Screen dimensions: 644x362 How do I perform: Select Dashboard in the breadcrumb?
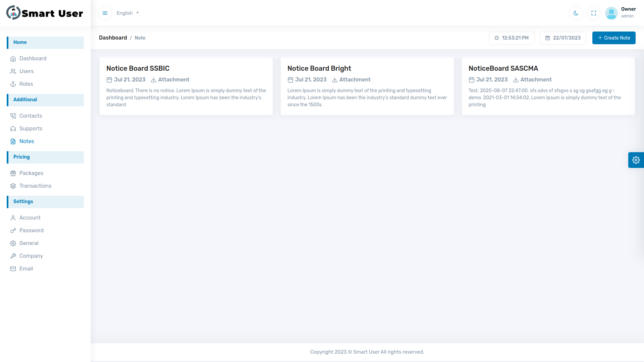tap(113, 38)
